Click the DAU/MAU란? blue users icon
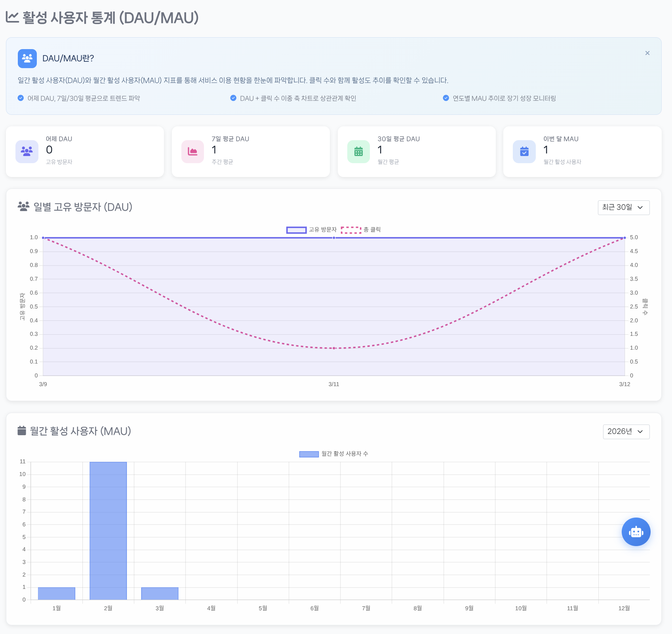 (27, 59)
